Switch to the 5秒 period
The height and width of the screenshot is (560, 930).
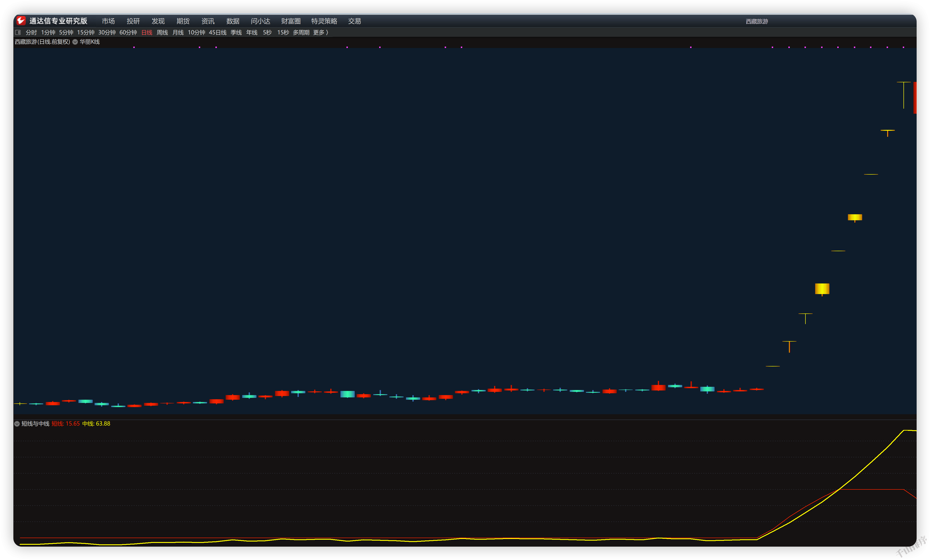tap(267, 33)
